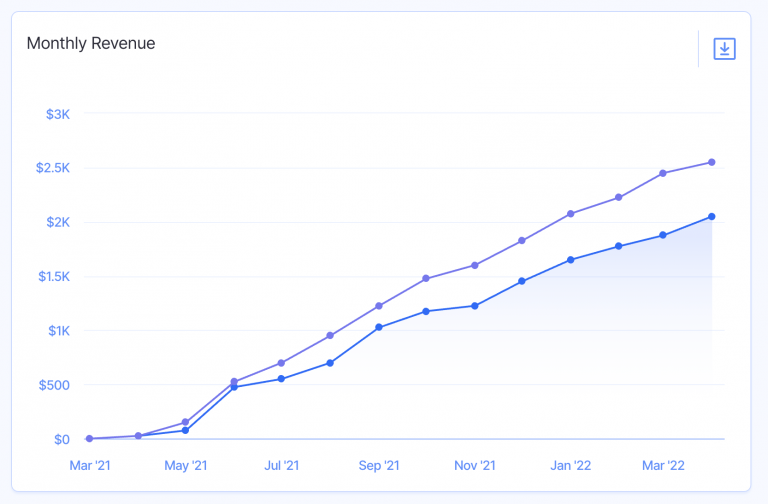Click the blue line point above Jul '21
The image size is (768, 504).
click(282, 379)
